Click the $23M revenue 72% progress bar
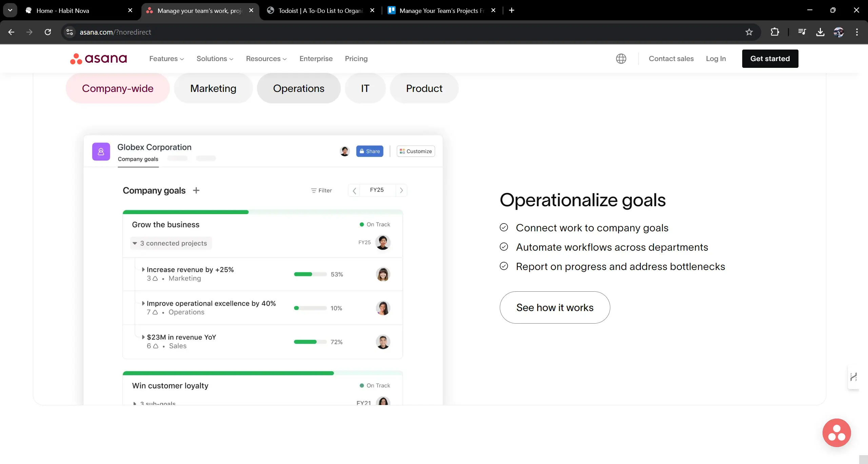Image resolution: width=868 pixels, height=464 pixels. tap(310, 342)
